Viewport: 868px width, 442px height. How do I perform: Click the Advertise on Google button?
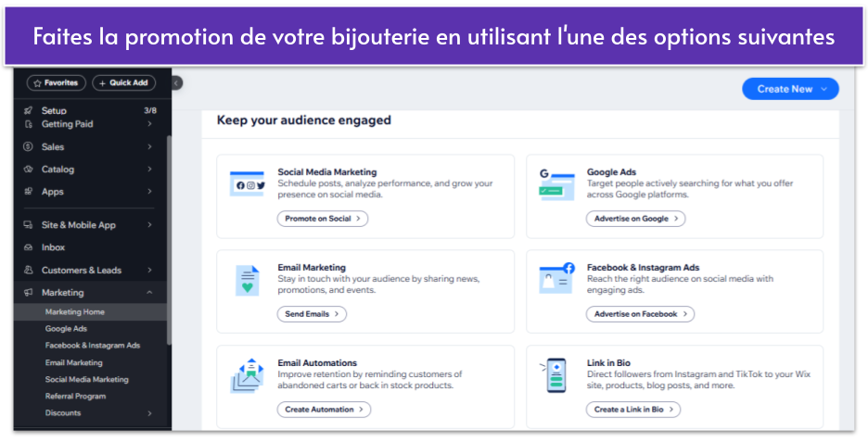tap(635, 219)
